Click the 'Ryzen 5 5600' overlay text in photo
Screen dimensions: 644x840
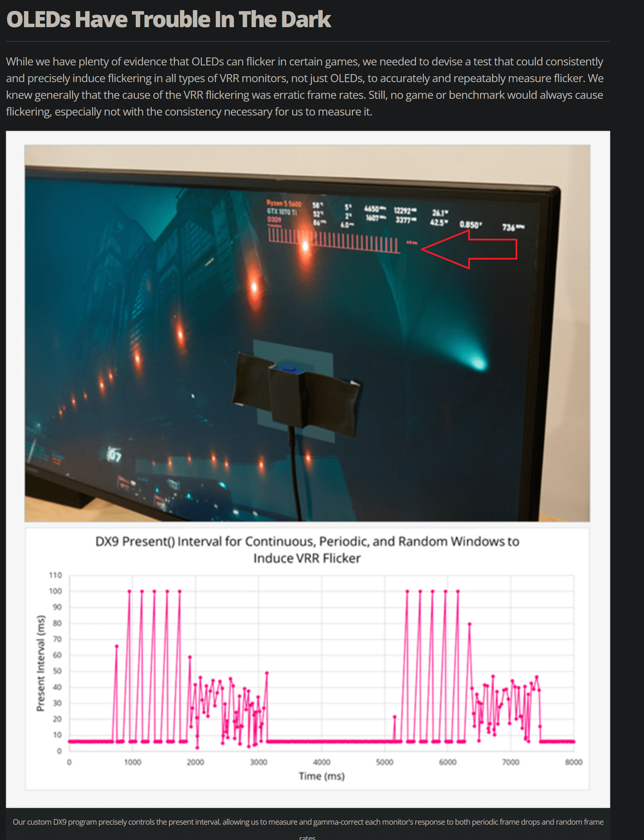[284, 203]
